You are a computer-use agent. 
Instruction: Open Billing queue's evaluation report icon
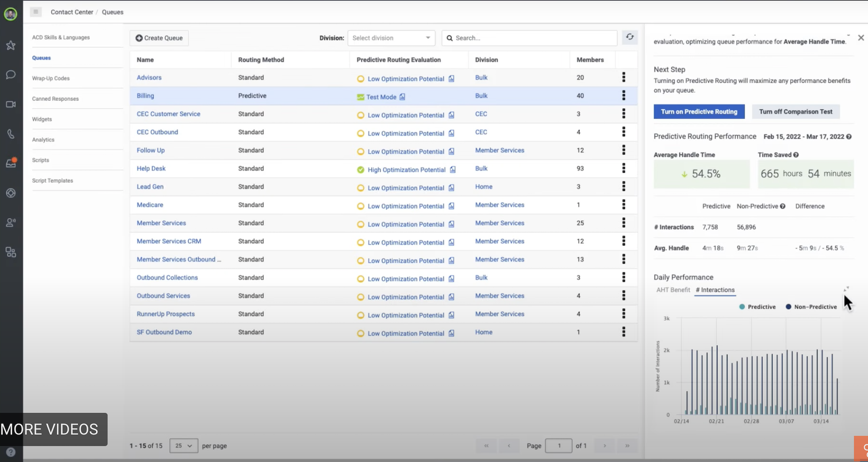point(402,97)
